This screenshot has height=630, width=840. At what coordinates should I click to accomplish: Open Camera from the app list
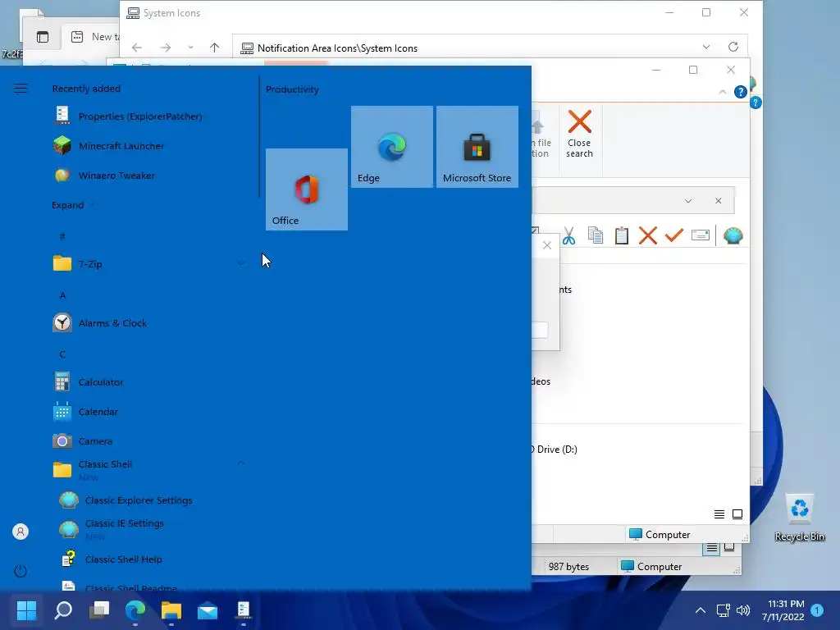(95, 441)
